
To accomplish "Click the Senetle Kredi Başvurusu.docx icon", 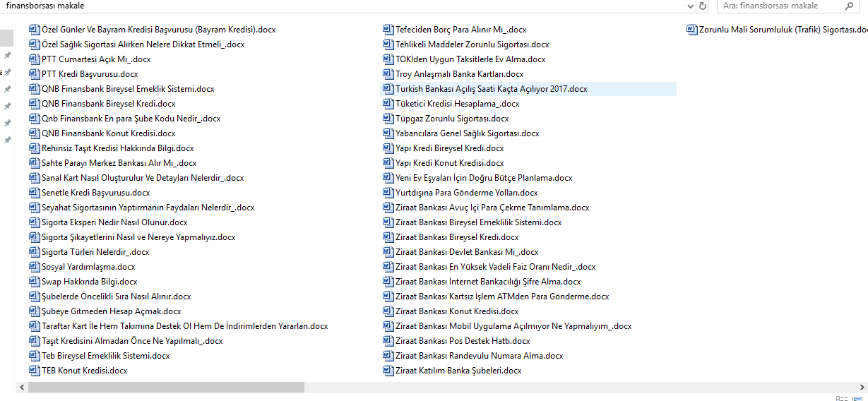I will pos(35,193).
